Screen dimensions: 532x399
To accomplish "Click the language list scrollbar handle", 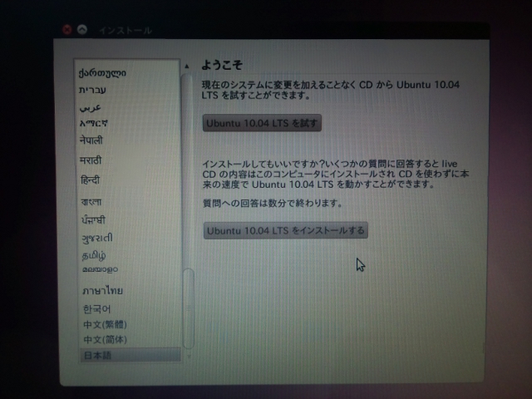I will click(x=189, y=308).
